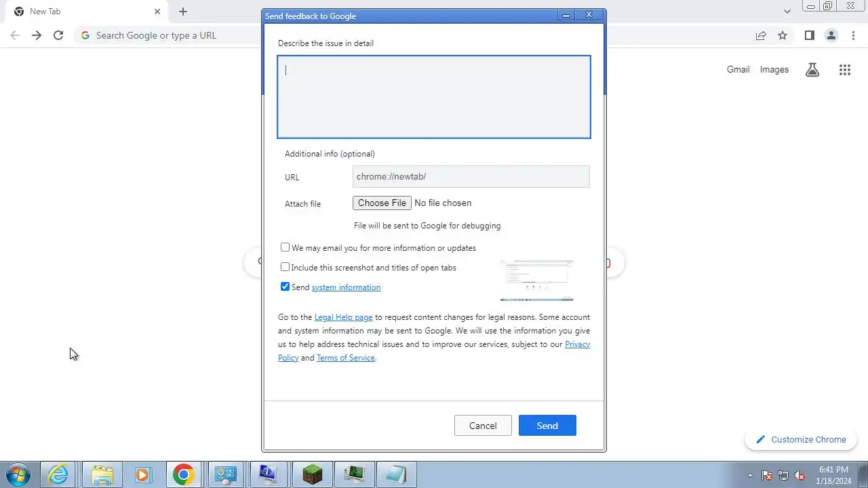Click the share page icon in address bar

(761, 35)
